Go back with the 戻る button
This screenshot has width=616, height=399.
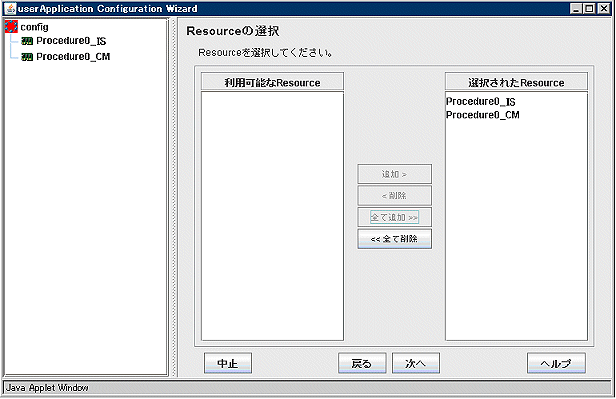[362, 363]
